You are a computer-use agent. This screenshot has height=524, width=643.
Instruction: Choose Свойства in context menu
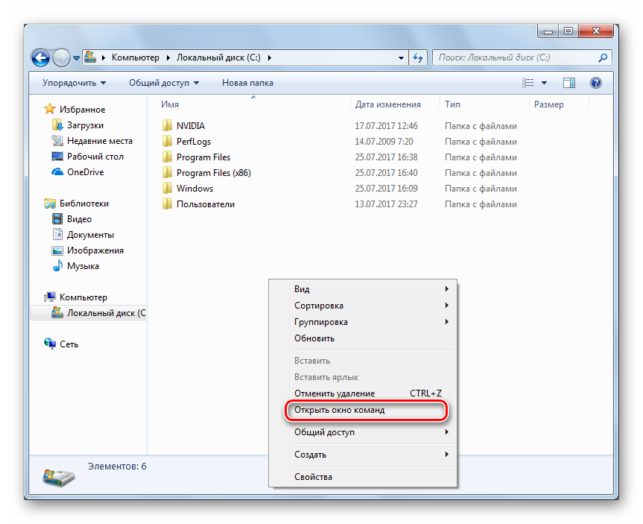coord(363,477)
